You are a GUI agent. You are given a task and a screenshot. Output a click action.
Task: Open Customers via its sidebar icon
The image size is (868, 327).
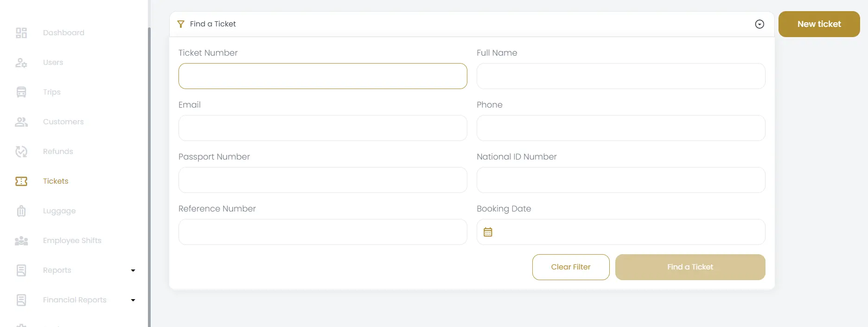click(x=21, y=122)
